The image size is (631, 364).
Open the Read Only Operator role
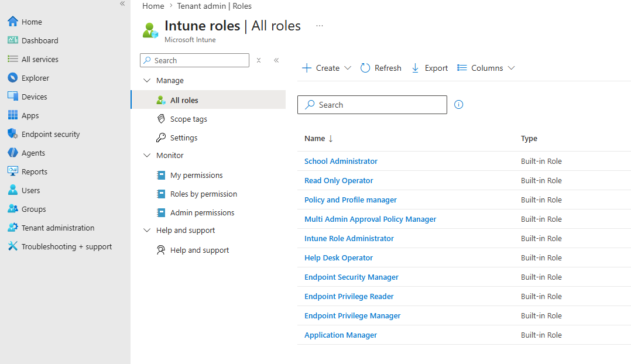pos(339,180)
